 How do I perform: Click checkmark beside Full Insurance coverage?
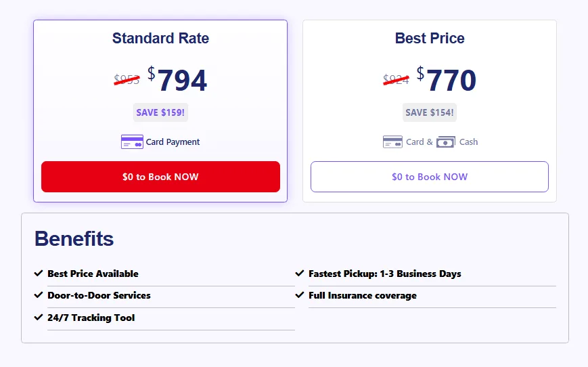300,295
